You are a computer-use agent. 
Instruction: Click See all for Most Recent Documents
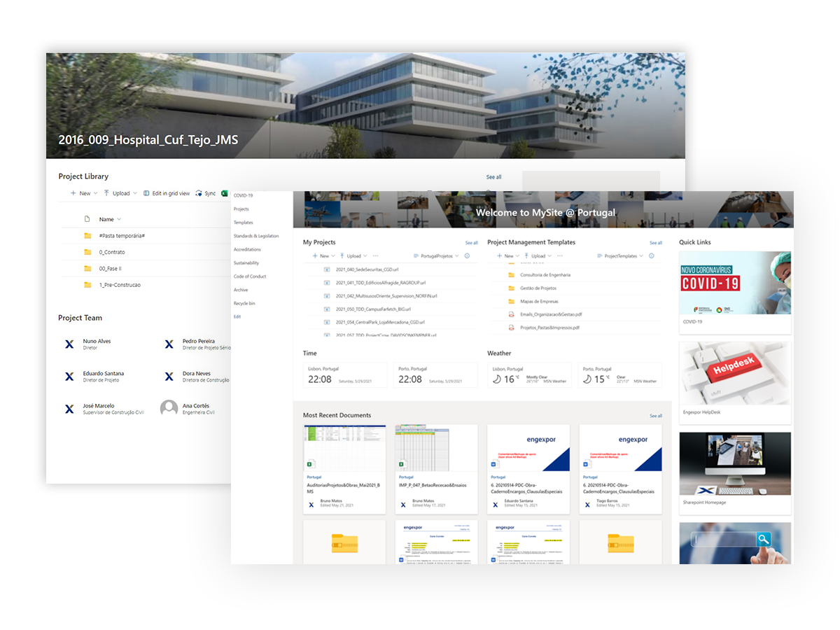pos(656,416)
